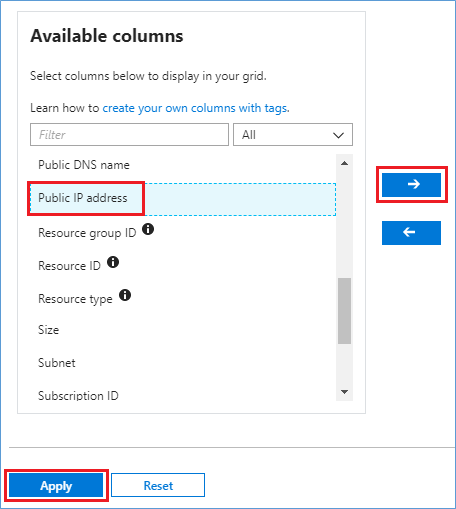Open create your own columns with tags link
This screenshot has height=509, width=456.
[195, 108]
